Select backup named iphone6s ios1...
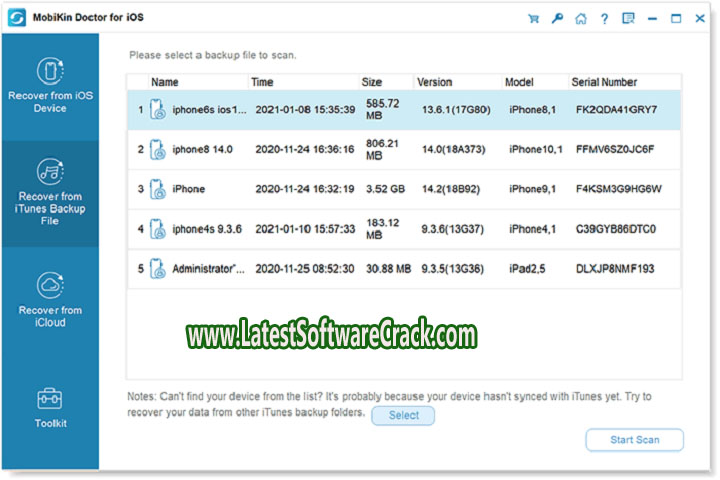Screen dimensions: 720x480 [x=209, y=110]
